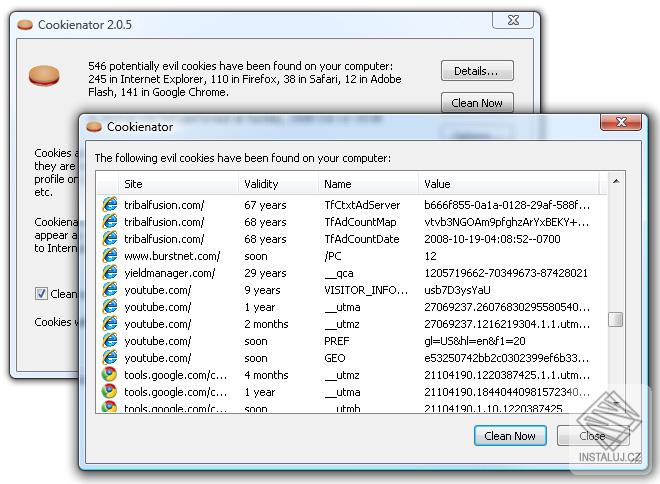Click scrollbar up arrow of cookie list

coord(616,181)
